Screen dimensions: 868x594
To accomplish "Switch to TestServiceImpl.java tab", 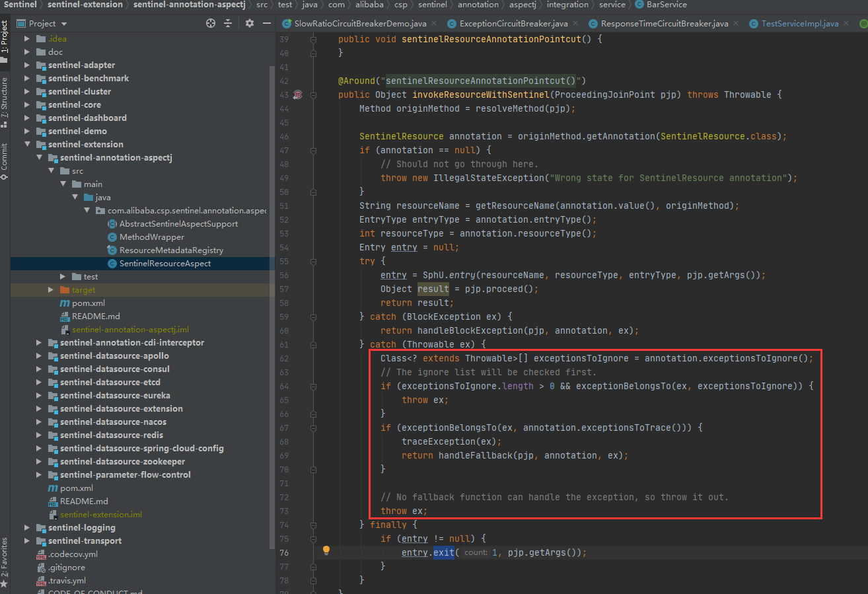I will [x=799, y=23].
